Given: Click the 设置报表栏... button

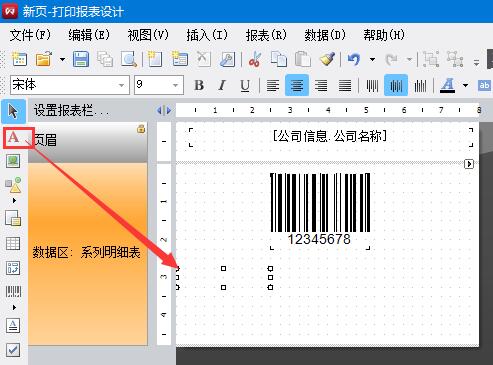Looking at the screenshot, I should 71,110.
